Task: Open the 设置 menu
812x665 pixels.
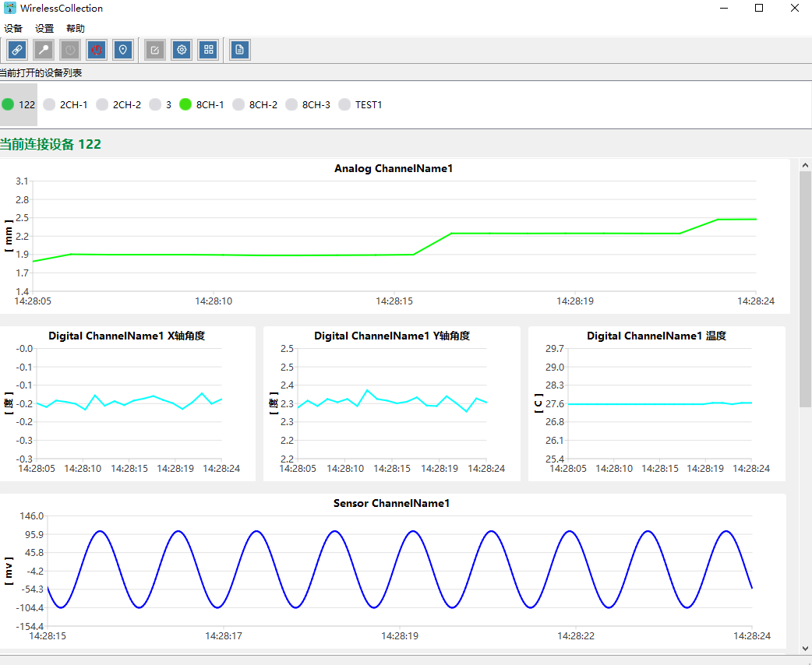Action: pyautogui.click(x=44, y=29)
